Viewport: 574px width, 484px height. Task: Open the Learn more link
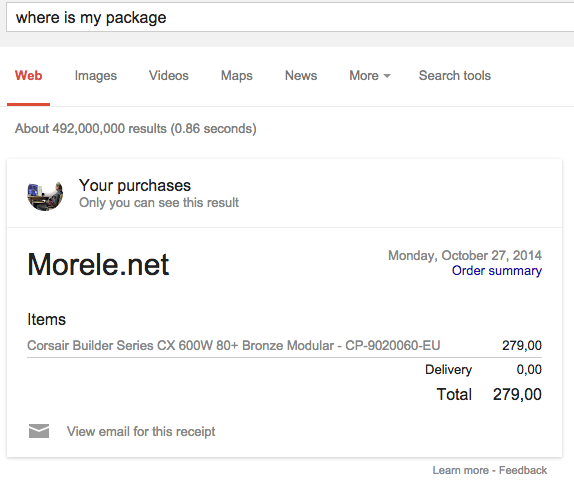[x=461, y=470]
